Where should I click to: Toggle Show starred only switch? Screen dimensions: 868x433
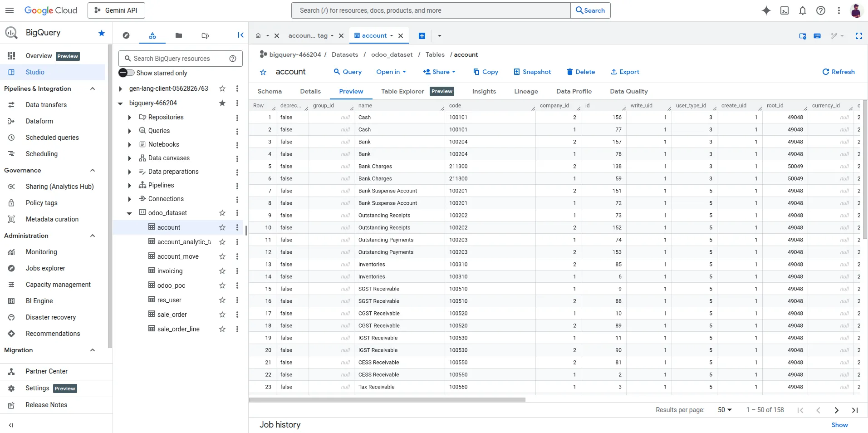[x=127, y=73]
